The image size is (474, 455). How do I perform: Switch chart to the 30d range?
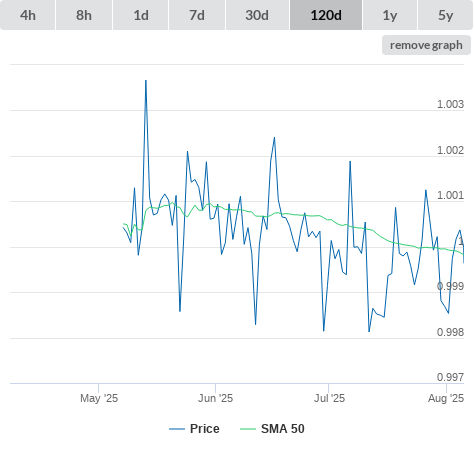click(x=257, y=15)
